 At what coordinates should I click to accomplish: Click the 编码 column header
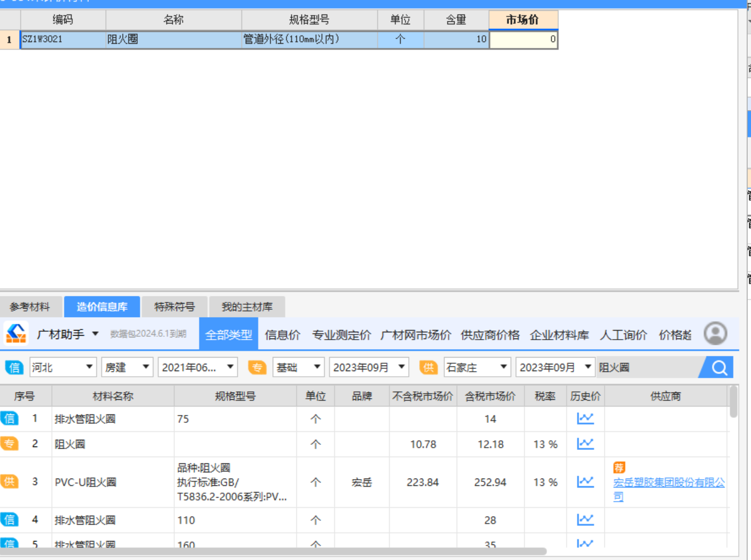63,20
